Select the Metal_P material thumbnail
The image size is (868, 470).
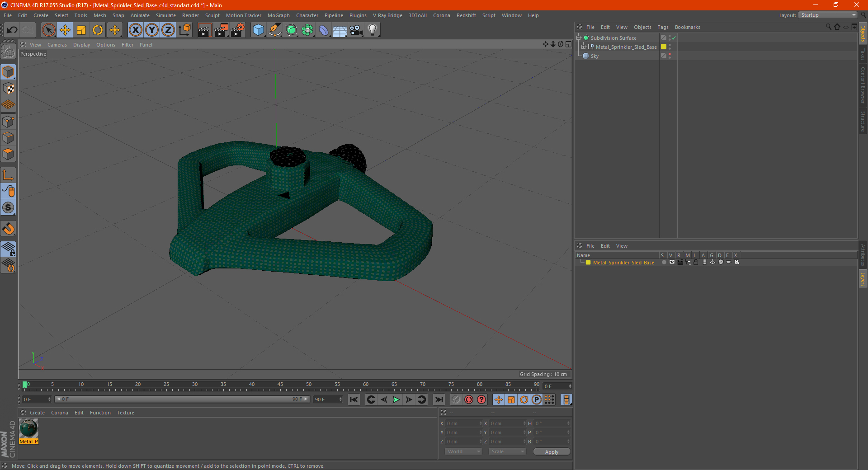pyautogui.click(x=29, y=428)
